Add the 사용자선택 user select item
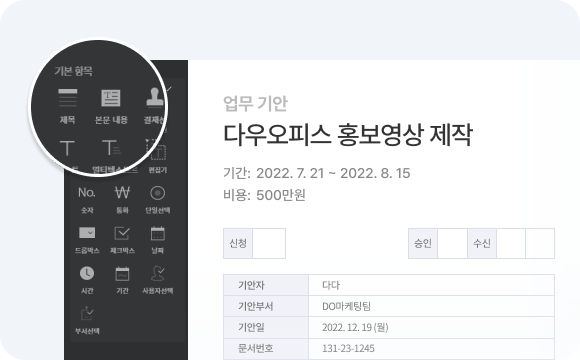580x360 pixels. (x=158, y=280)
